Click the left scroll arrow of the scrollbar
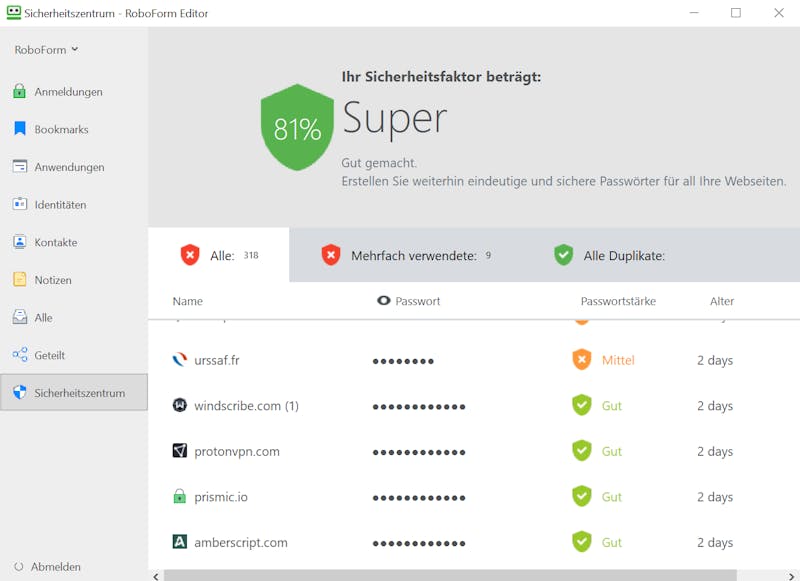 point(156,576)
